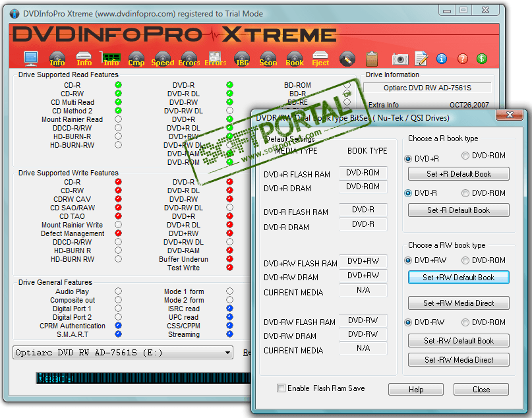532x418 pixels.
Task: Open the Optiarc drive selection dropdown
Action: pos(123,353)
